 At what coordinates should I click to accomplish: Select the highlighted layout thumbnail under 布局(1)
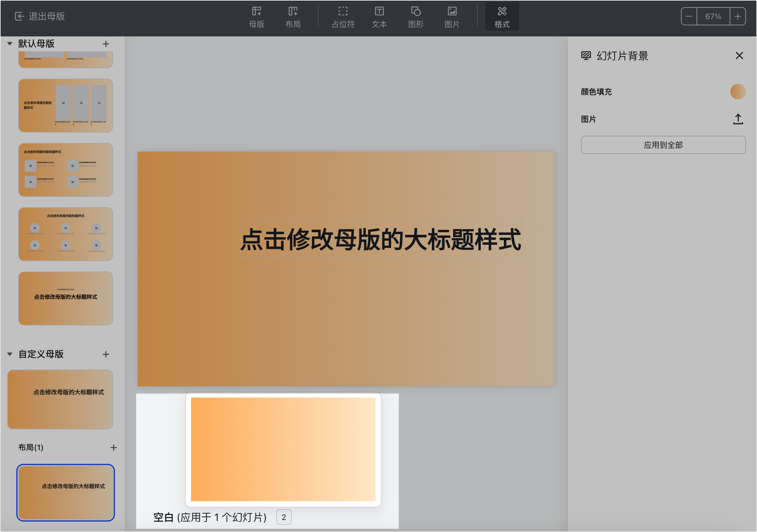66,493
